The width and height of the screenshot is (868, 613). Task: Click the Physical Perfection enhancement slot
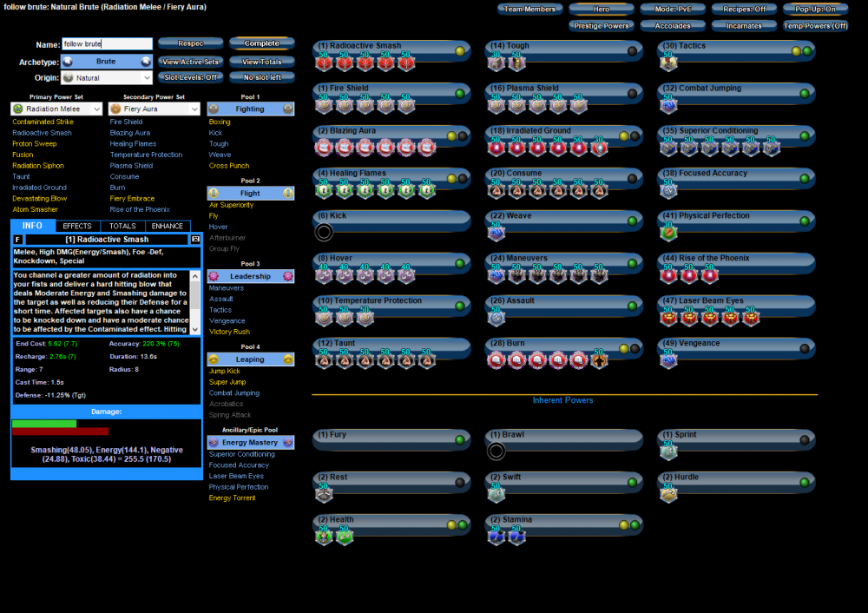(668, 233)
